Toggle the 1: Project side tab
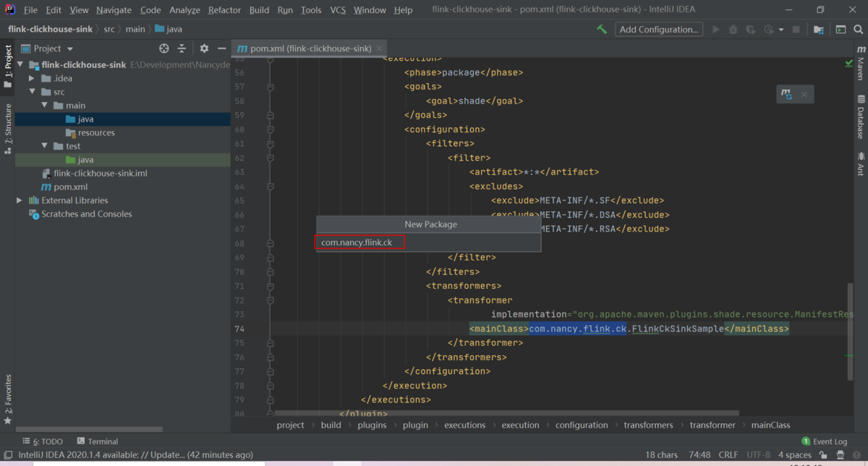This screenshot has width=868, height=466. (7, 67)
